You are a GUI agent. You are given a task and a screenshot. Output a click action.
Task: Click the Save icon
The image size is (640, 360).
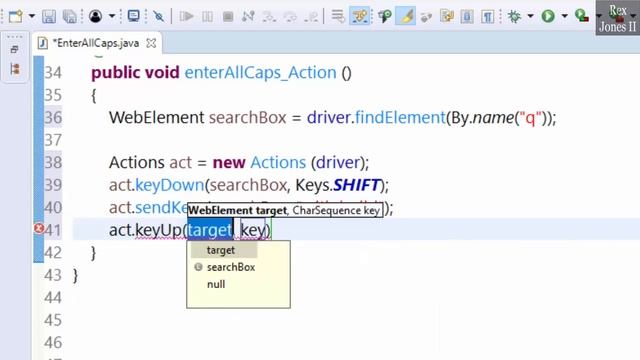(49, 16)
